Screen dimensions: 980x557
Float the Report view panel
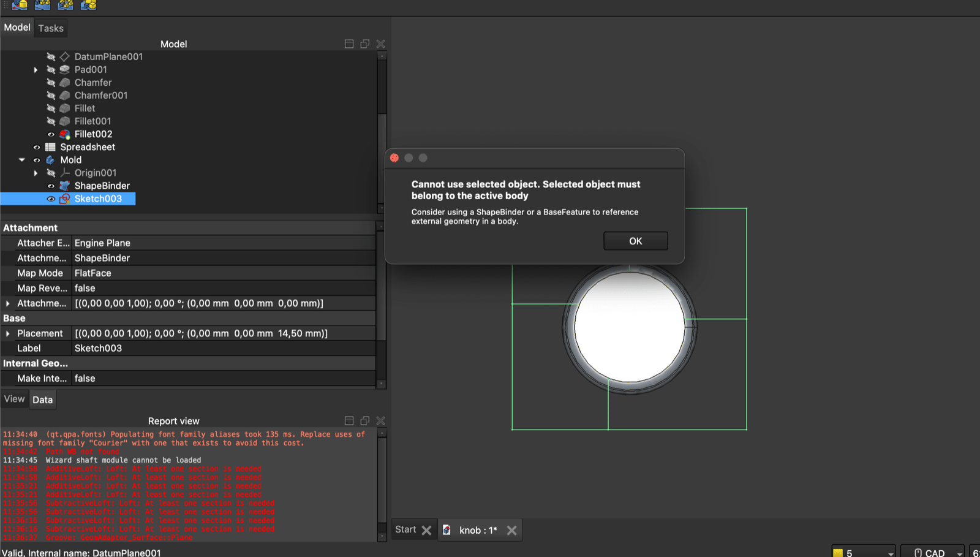click(x=365, y=421)
